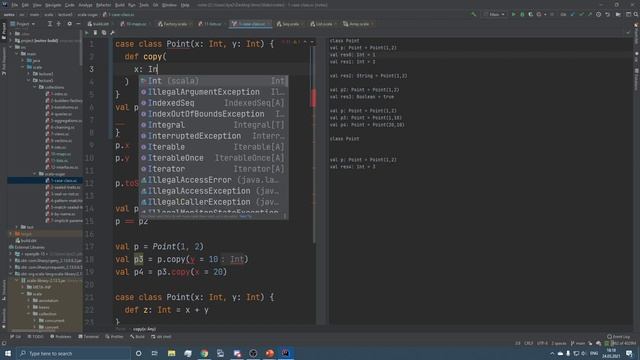
Task: Run the current configuration with green play icon
Action: coord(513,14)
